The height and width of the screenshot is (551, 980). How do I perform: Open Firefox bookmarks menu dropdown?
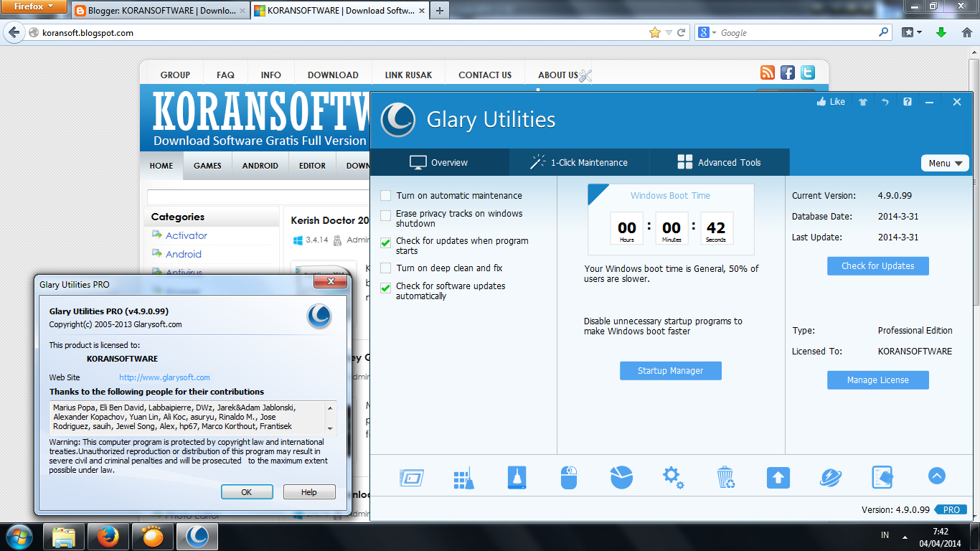912,32
